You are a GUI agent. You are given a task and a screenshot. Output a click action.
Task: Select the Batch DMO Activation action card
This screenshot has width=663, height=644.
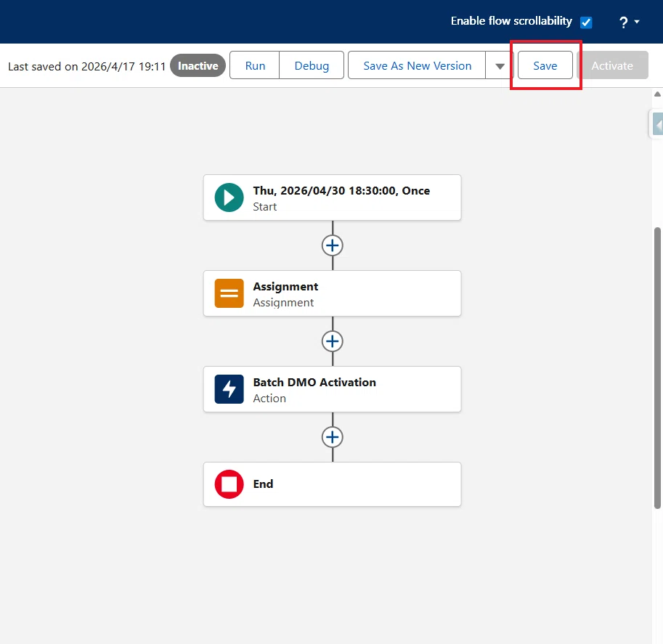(x=333, y=389)
